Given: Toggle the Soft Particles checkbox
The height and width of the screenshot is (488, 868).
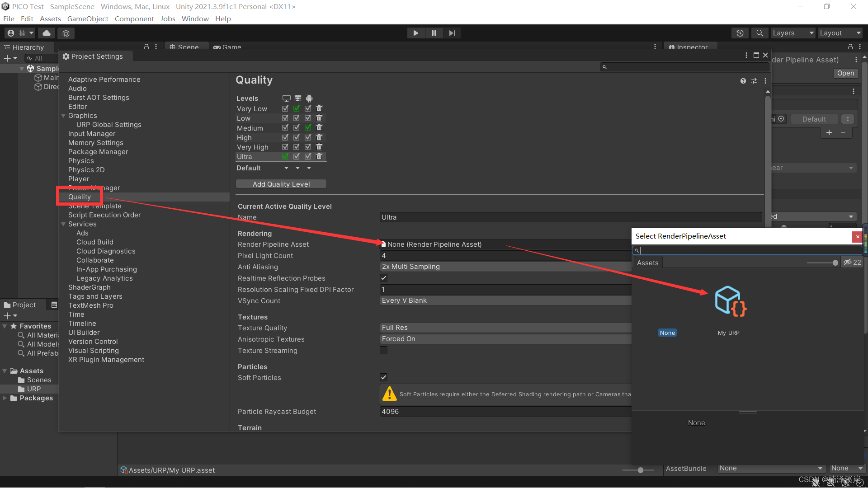Looking at the screenshot, I should (384, 377).
